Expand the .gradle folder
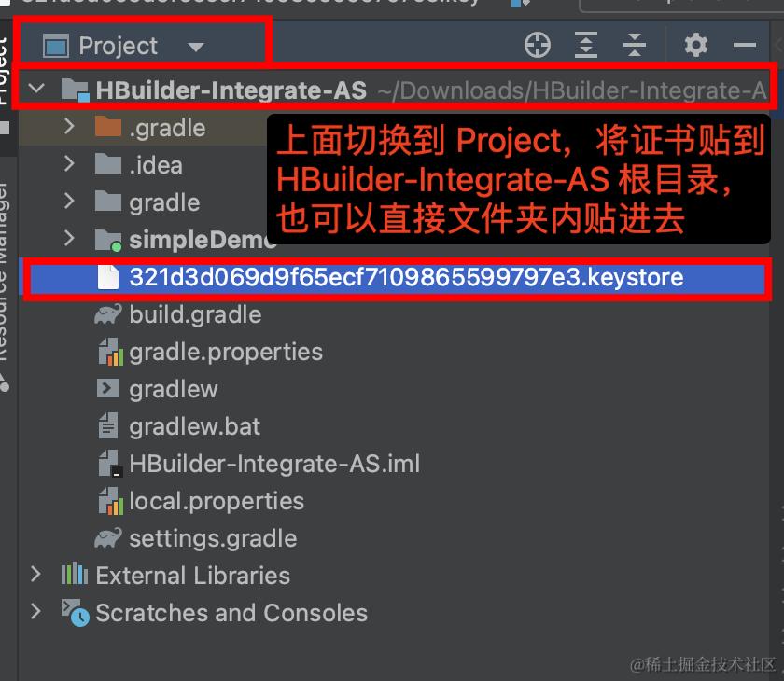Image resolution: width=784 pixels, height=681 pixels. pos(69,127)
